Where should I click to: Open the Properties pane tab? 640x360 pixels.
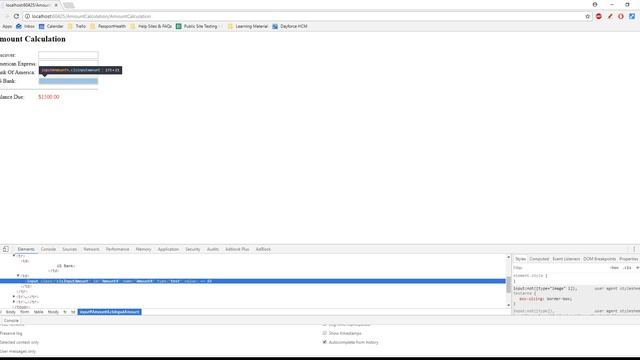(x=629, y=259)
